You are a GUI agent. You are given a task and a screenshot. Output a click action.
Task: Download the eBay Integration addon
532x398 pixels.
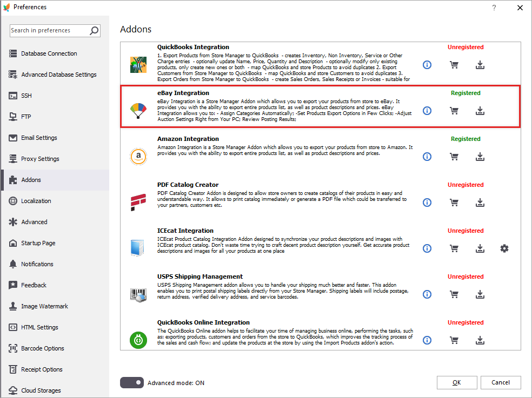(x=480, y=111)
